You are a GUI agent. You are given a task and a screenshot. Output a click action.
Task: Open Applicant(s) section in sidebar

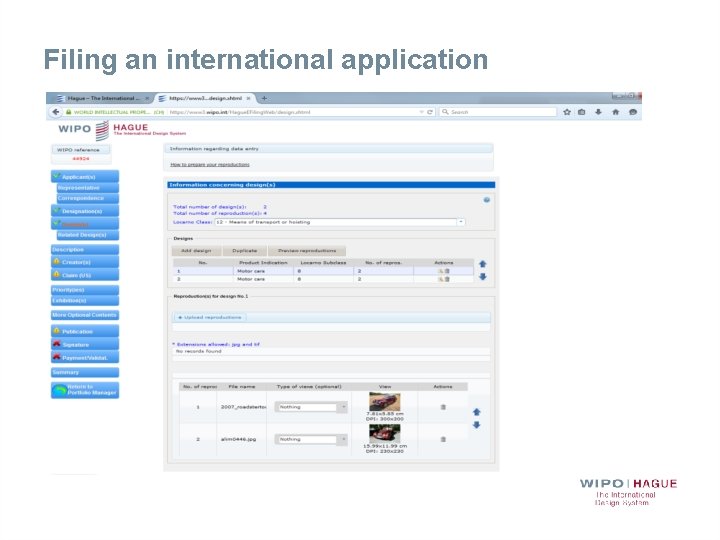coord(85,177)
